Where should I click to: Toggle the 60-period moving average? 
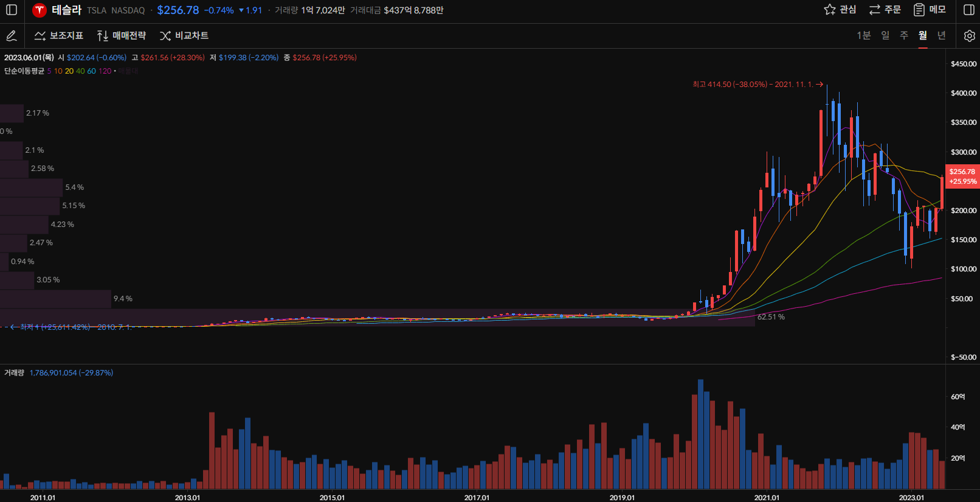tap(91, 71)
